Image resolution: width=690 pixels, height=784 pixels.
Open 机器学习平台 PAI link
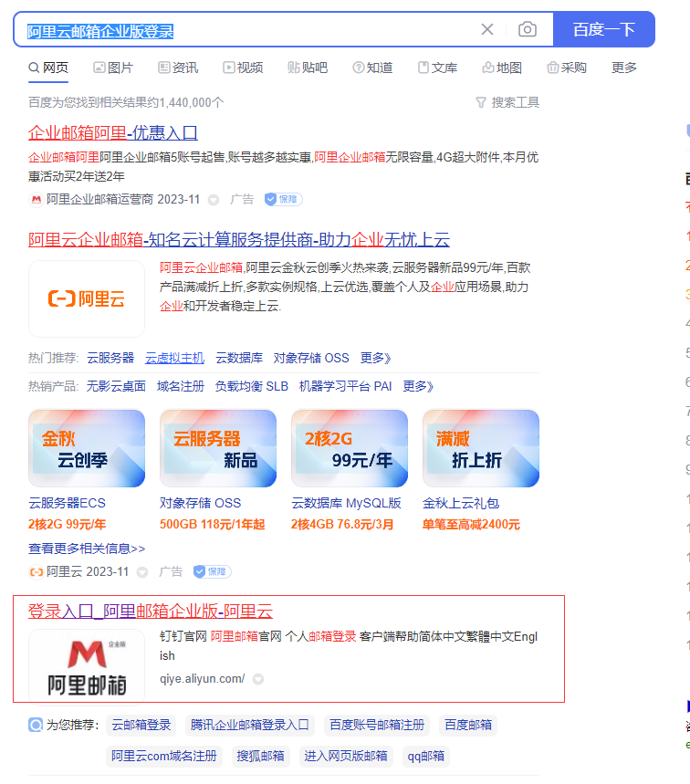point(346,386)
